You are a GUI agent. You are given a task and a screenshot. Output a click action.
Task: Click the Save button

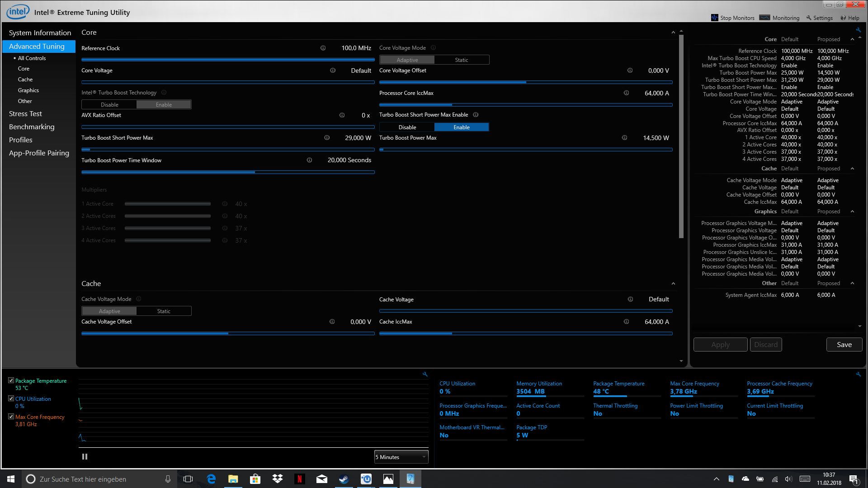[x=844, y=345]
